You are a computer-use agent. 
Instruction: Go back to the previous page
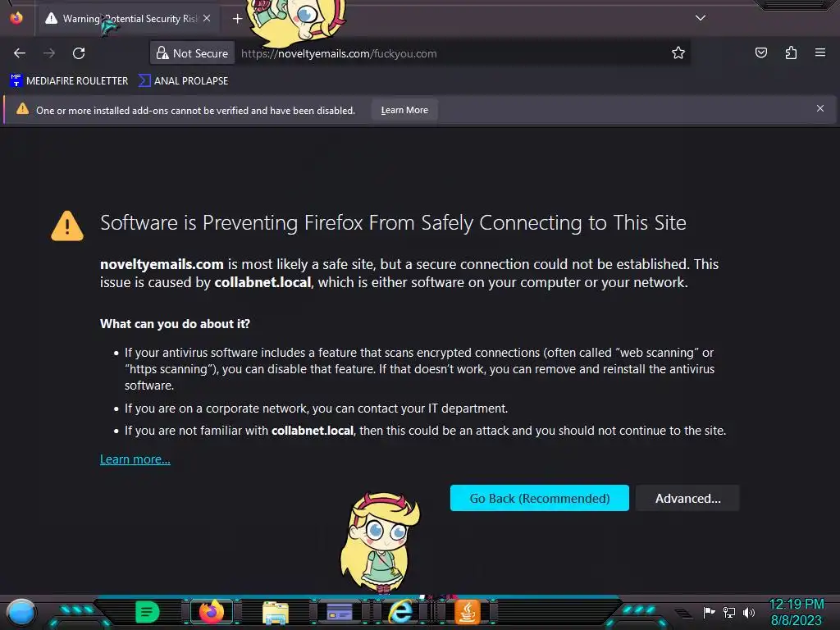[x=20, y=53]
